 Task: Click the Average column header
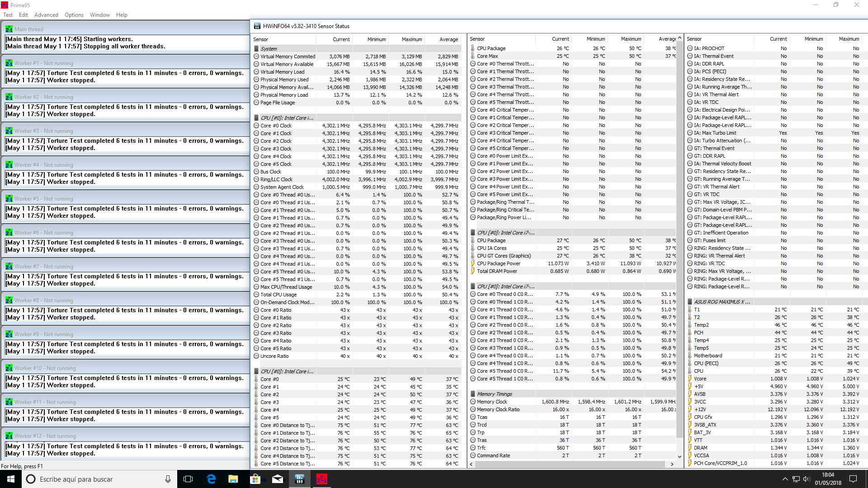tap(448, 39)
